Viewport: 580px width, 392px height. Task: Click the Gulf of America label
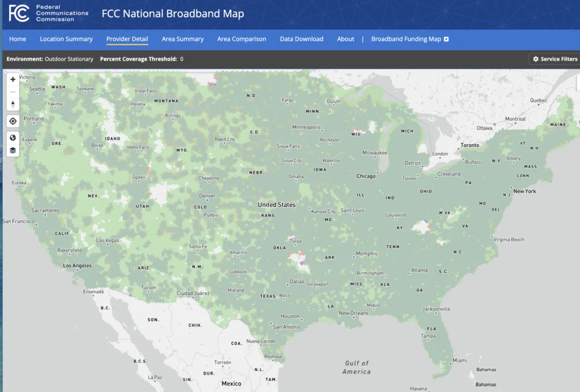pos(357,367)
